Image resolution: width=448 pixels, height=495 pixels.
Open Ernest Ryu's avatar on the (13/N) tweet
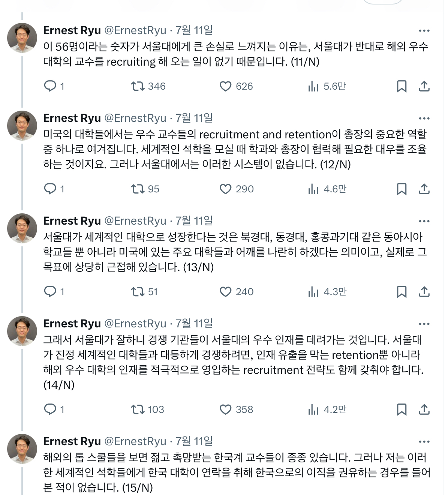pyautogui.click(x=22, y=228)
